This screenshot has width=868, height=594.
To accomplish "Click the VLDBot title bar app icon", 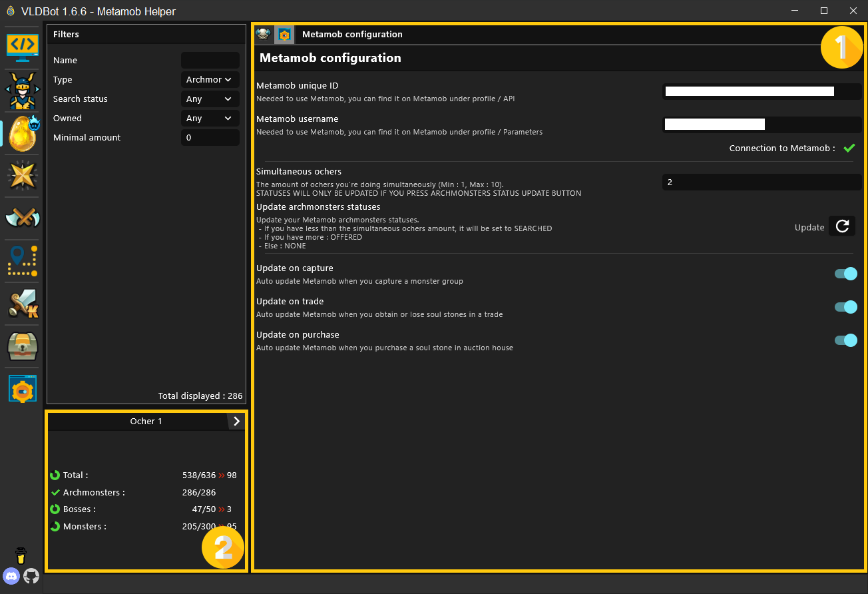I will click(10, 11).
